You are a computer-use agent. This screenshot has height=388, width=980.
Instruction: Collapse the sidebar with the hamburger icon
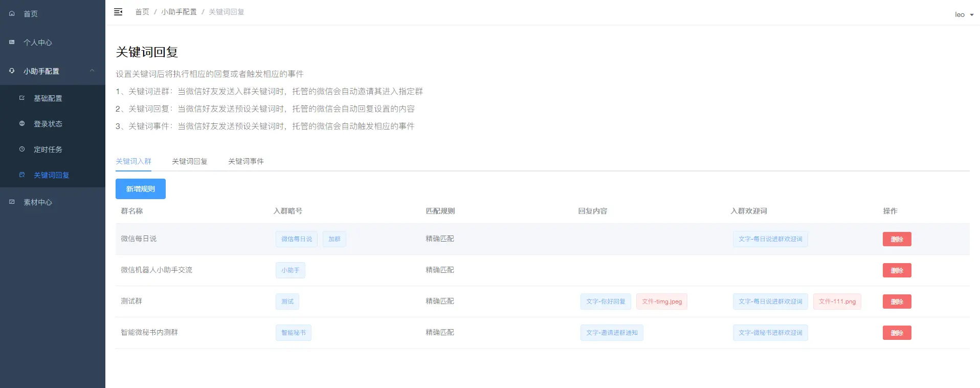pos(118,12)
